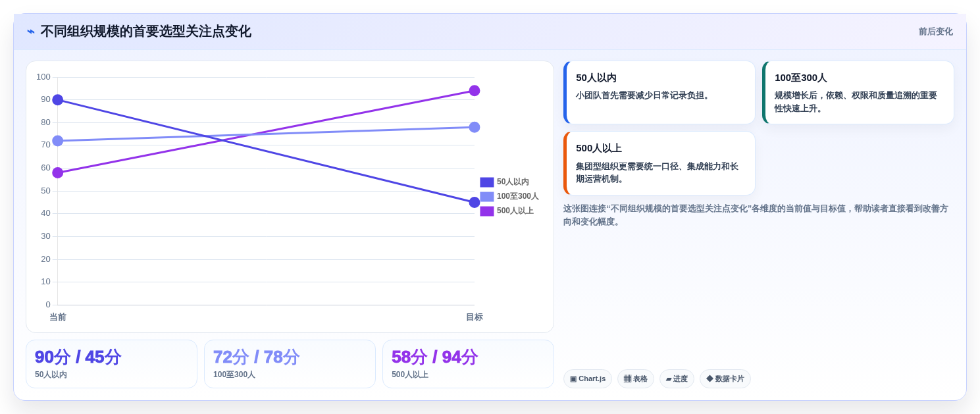Click the Chart.js tag icon

pyautogui.click(x=573, y=379)
